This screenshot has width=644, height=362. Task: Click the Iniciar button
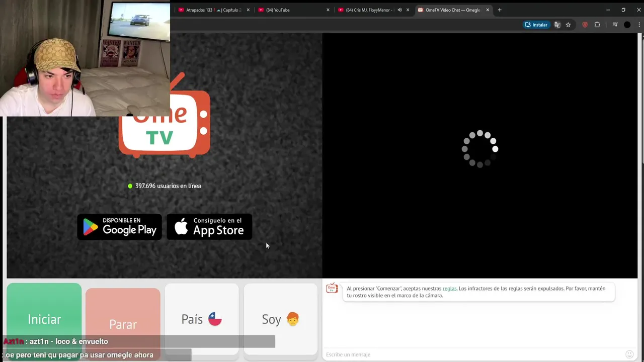pyautogui.click(x=44, y=319)
